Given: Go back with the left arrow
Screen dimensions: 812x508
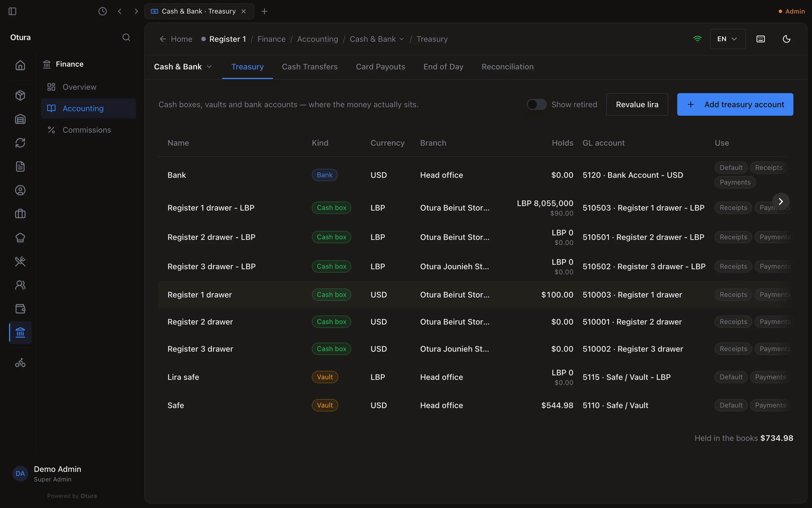Looking at the screenshot, I should tap(120, 11).
